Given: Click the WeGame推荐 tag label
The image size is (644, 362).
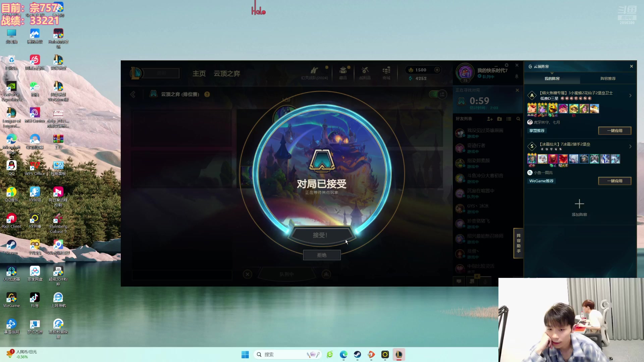Looking at the screenshot, I should coord(541,181).
